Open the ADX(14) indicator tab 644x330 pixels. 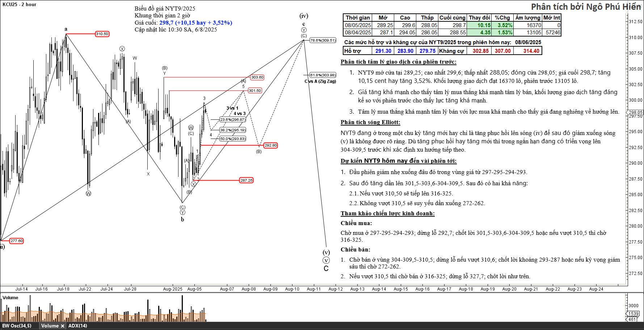[77, 326]
